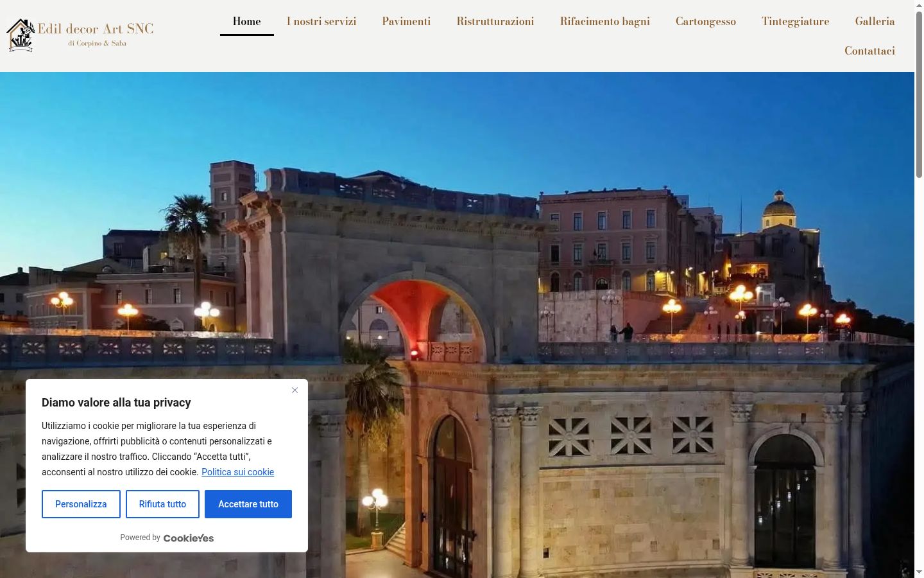The image size is (924, 578).
Task: Go to Tinteggiature page
Action: click(796, 21)
